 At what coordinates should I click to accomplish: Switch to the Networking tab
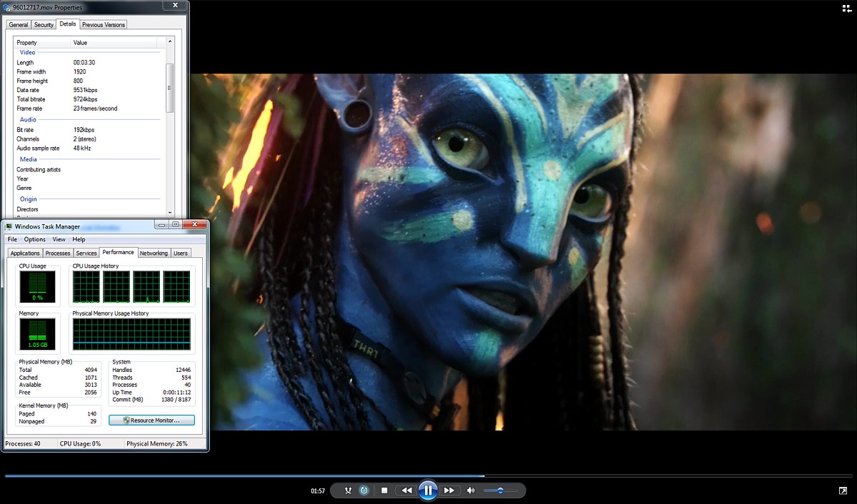pyautogui.click(x=154, y=253)
